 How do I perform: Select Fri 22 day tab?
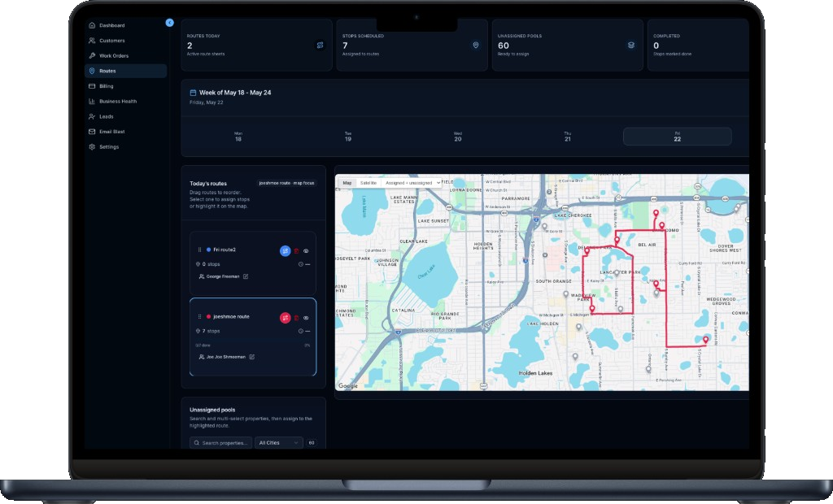pyautogui.click(x=678, y=137)
